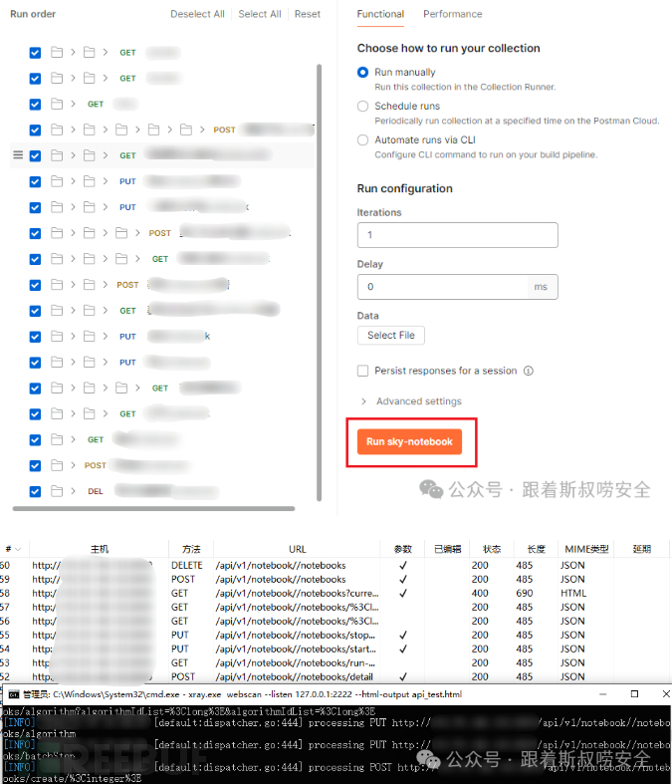Choose Automate runs via CLI option
This screenshot has width=672, height=784.
pyautogui.click(x=363, y=140)
